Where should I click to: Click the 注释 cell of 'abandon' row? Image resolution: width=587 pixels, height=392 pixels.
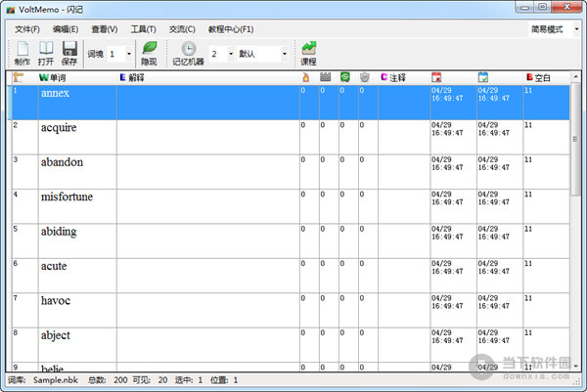404,172
